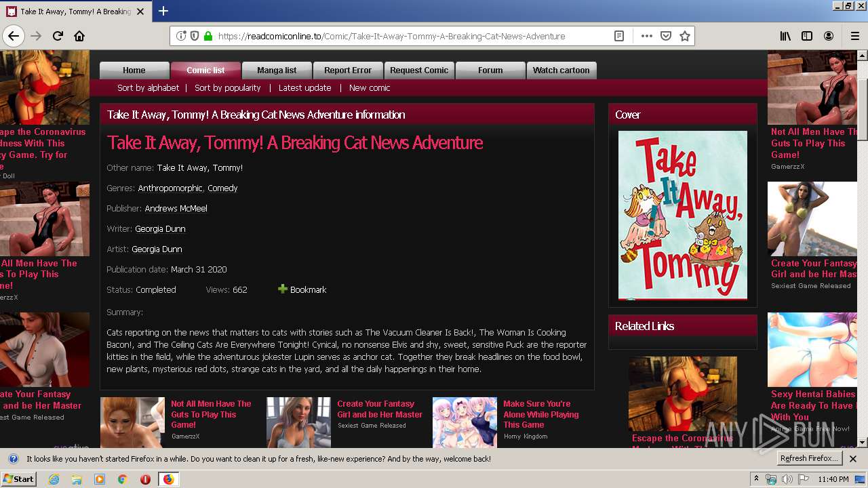Click Sort by alphabet link

click(148, 88)
